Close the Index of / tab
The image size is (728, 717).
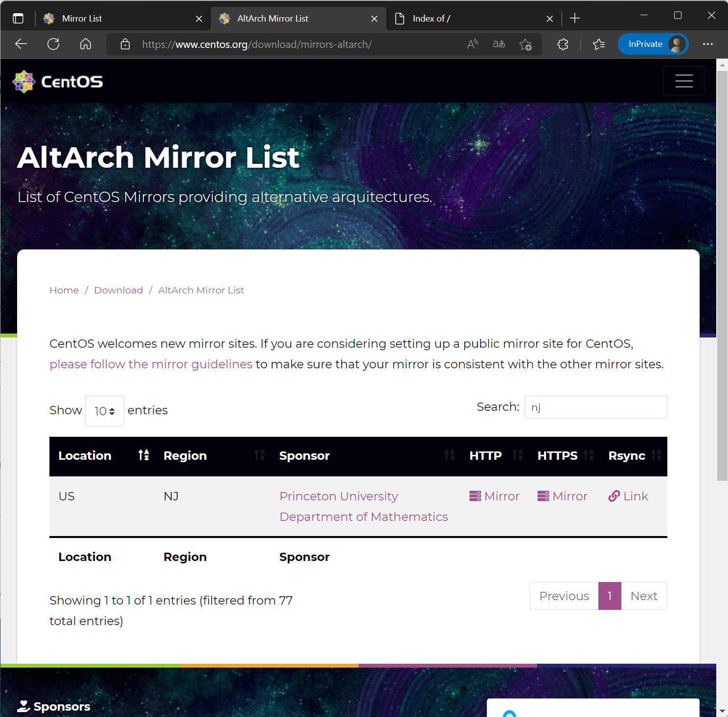(x=550, y=19)
